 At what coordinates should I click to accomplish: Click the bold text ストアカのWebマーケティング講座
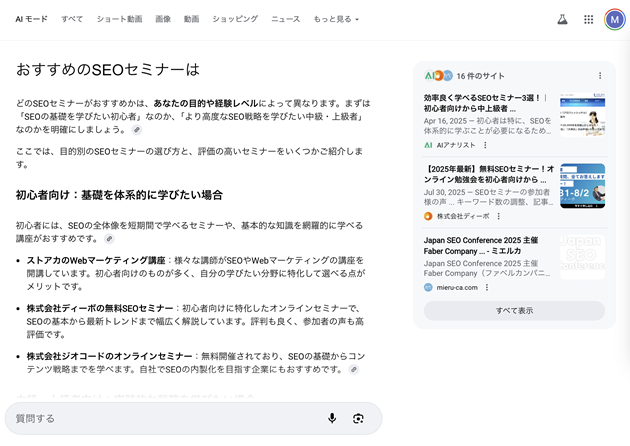point(96,260)
